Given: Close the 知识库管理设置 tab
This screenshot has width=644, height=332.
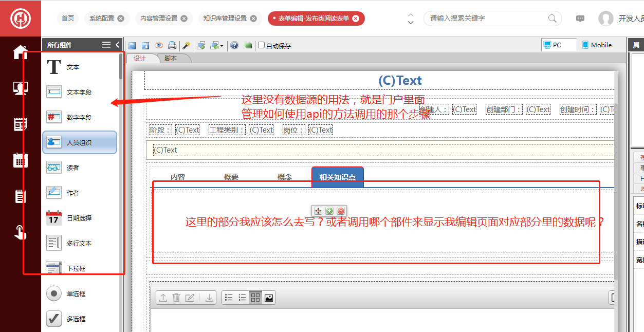Looking at the screenshot, I should [x=253, y=19].
